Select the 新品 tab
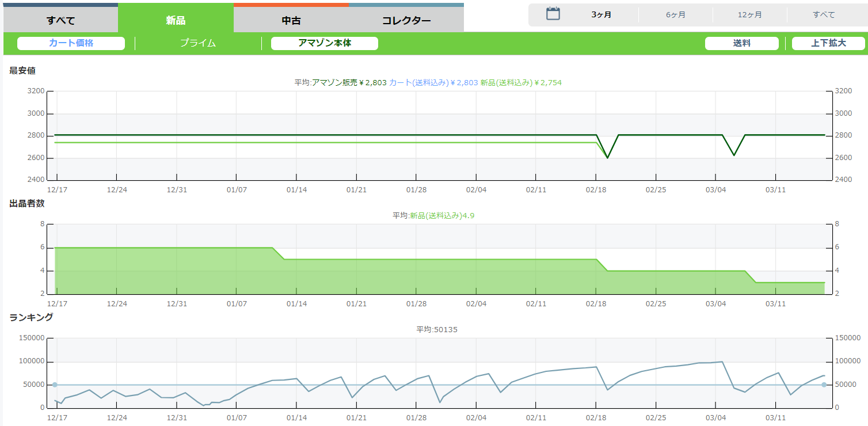 pos(176,21)
